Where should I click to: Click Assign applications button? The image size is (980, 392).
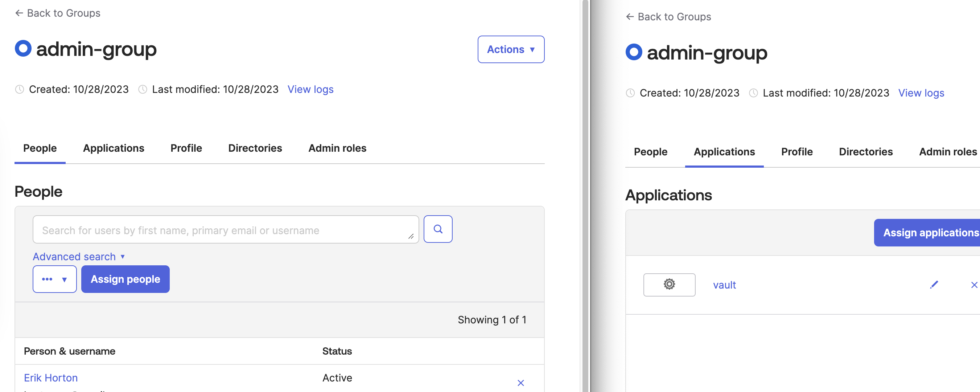tap(927, 233)
